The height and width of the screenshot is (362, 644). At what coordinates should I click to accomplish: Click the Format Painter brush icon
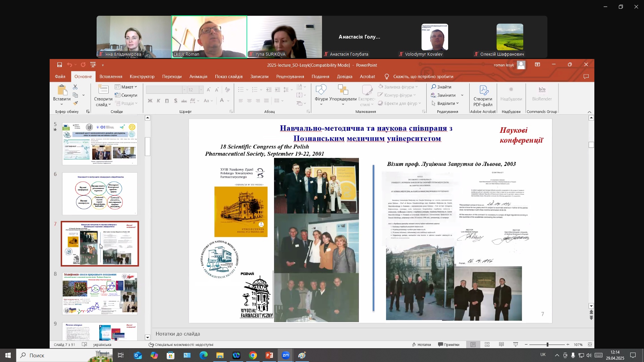75,104
